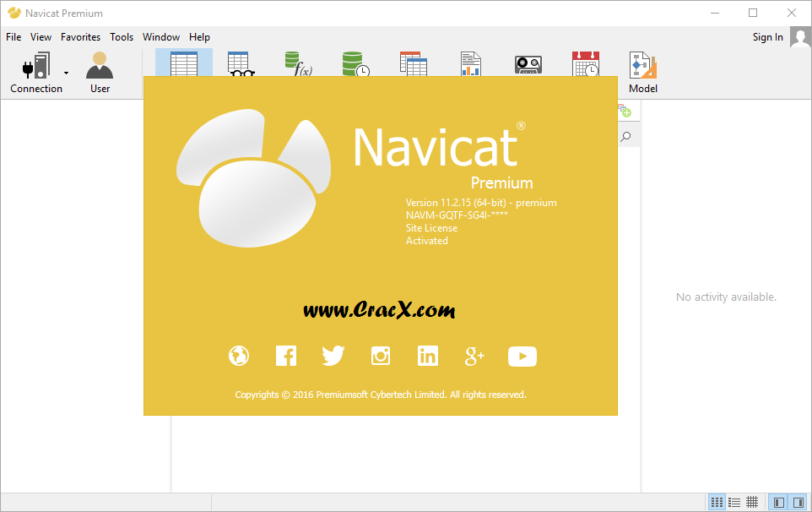Click the 'Site License' text
812x512 pixels.
click(431, 228)
